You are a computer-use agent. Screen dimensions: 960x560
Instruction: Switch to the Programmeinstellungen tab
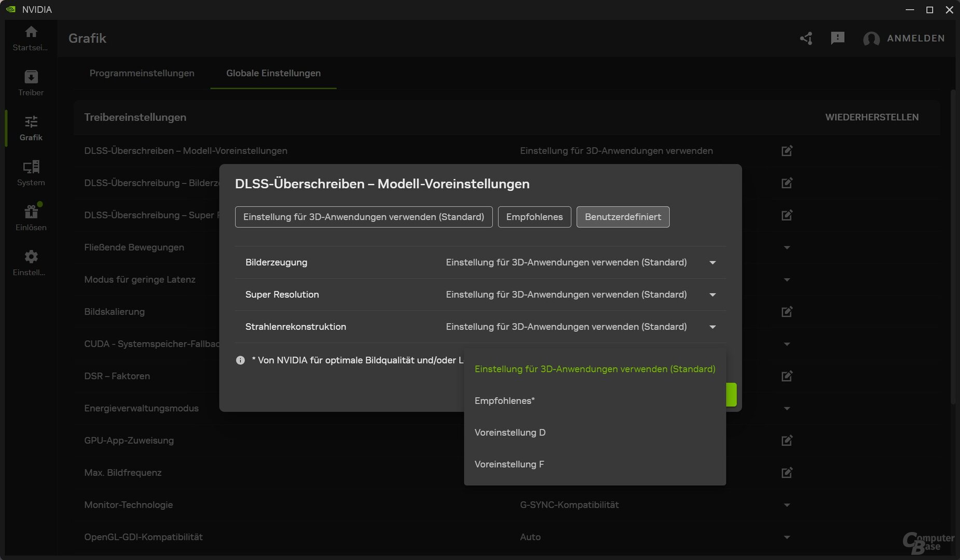coord(142,73)
